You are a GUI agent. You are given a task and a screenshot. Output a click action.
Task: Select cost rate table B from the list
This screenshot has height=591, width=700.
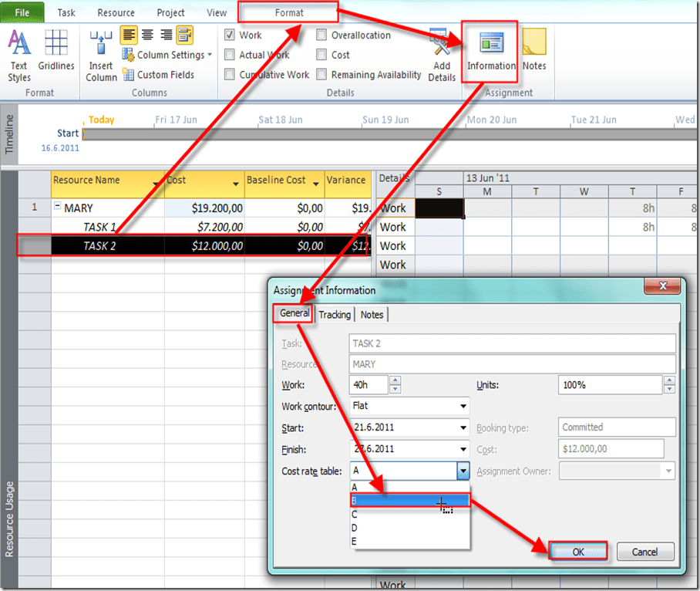pyautogui.click(x=409, y=501)
